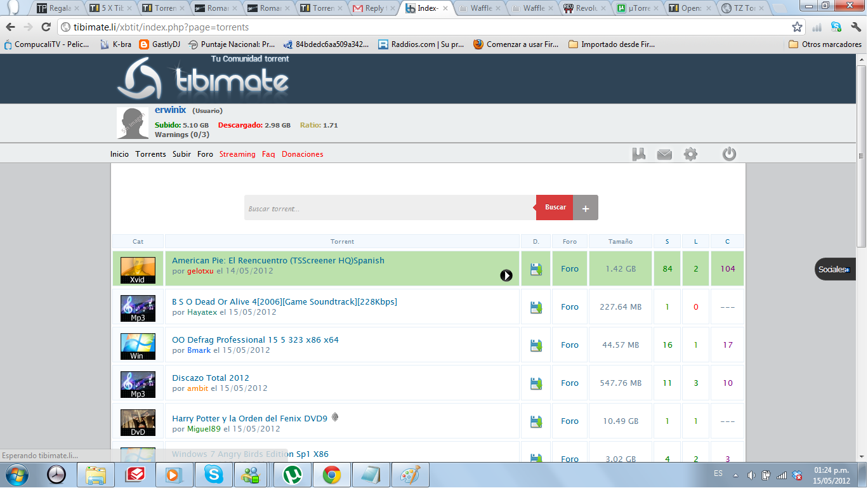Open the Foro link for Discazo Total row

click(x=570, y=383)
